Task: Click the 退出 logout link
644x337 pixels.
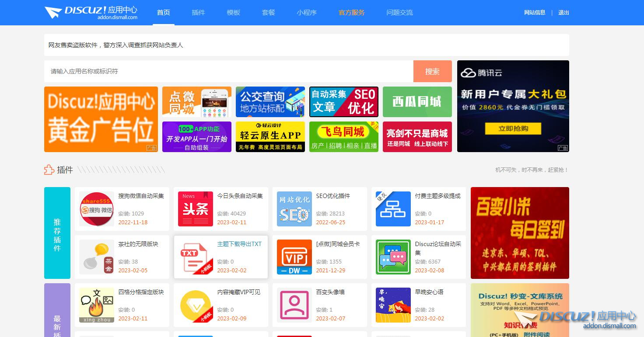Action: (x=563, y=12)
